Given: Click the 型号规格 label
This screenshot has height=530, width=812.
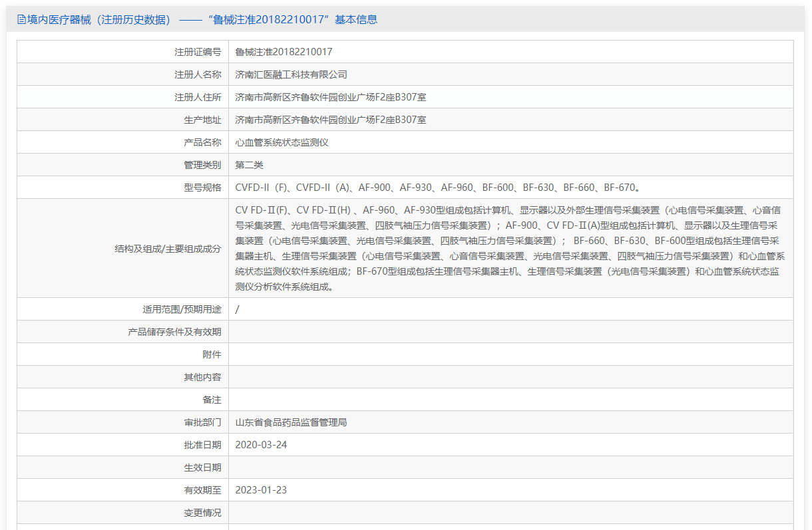Looking at the screenshot, I should tap(202, 188).
